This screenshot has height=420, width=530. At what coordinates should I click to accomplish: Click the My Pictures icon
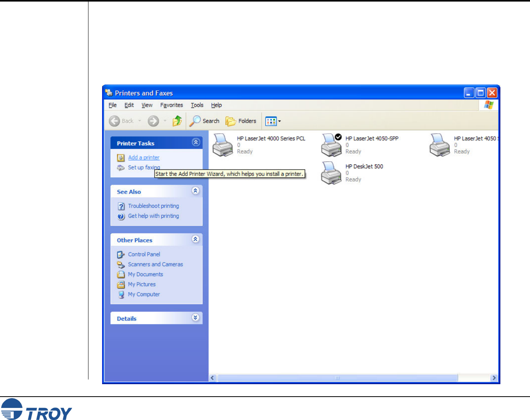click(x=121, y=285)
